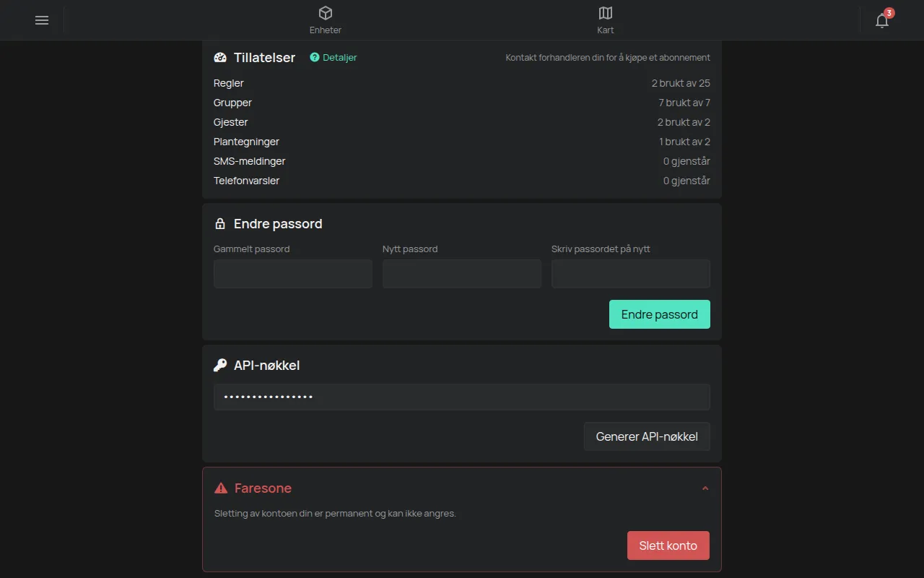The image size is (924, 578).
Task: Click the Telefonvarsler row label
Action: (x=247, y=181)
